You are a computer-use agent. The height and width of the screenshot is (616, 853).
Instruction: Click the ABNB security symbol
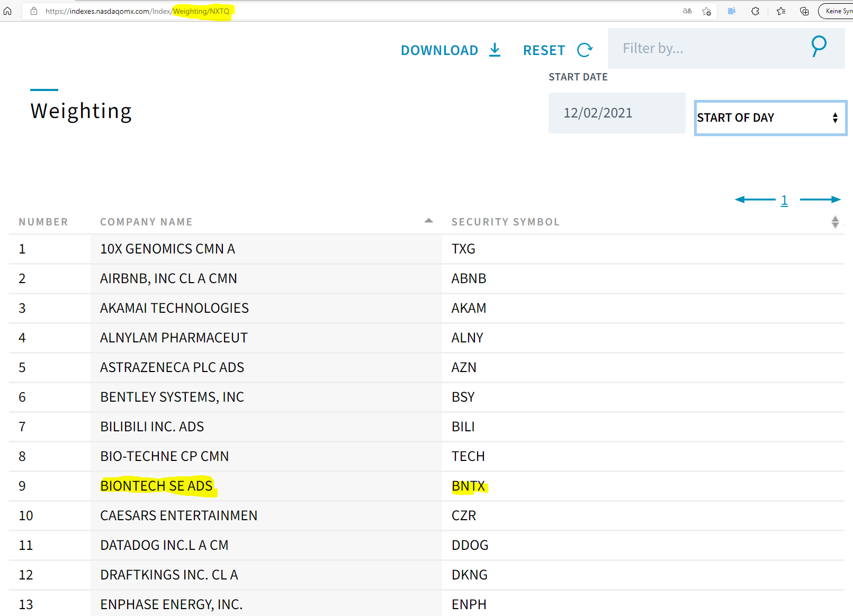(469, 278)
